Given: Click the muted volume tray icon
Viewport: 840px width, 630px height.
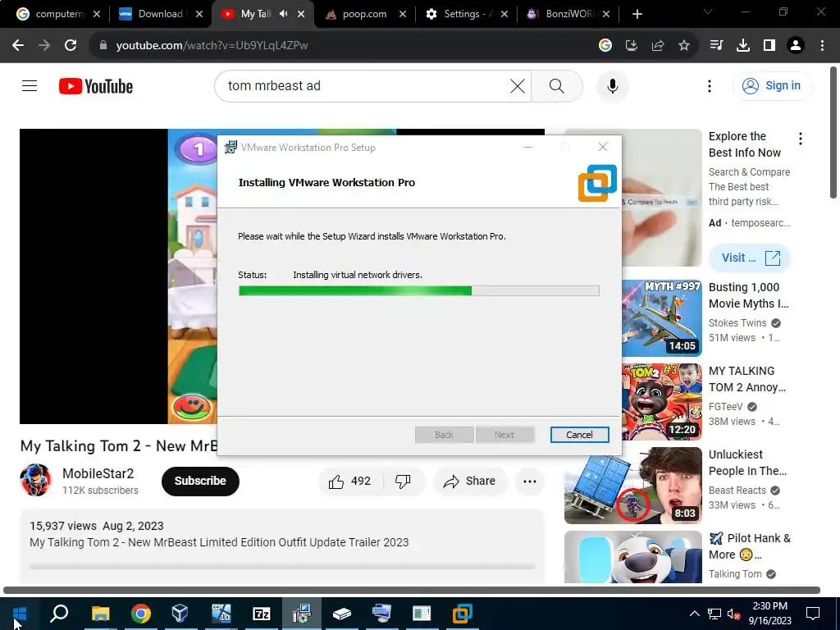Looking at the screenshot, I should [x=733, y=614].
